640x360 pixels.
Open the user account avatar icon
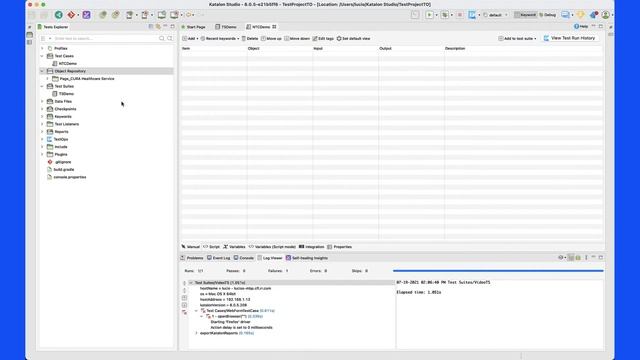pyautogui.click(x=606, y=15)
